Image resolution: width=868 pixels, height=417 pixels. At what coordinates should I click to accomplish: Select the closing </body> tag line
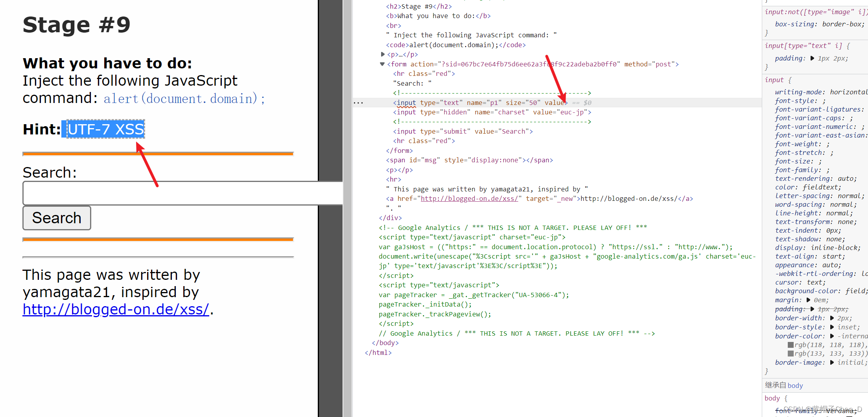[x=385, y=343]
